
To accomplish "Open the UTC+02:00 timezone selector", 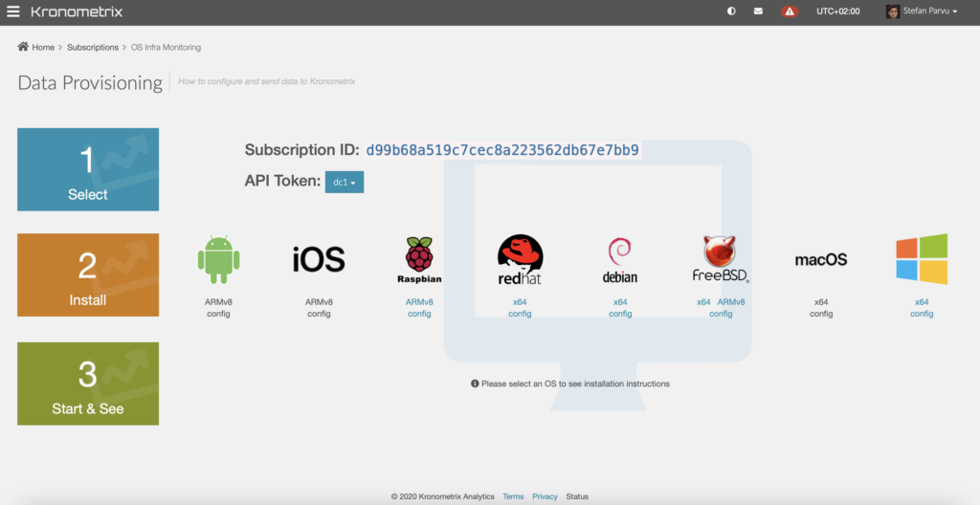I will (x=838, y=11).
